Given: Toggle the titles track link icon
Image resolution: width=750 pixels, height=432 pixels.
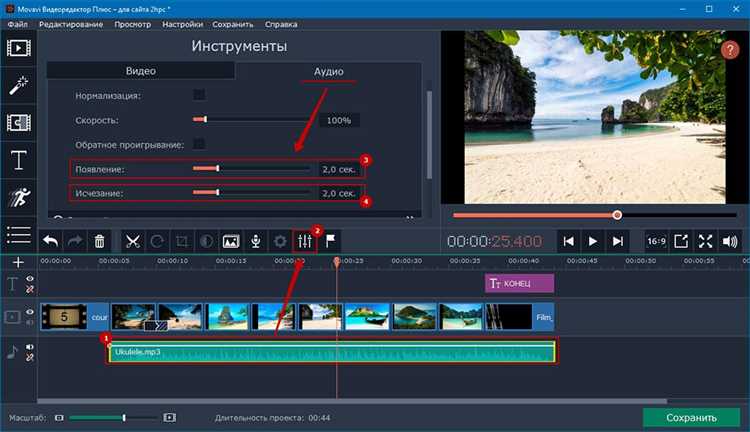Looking at the screenshot, I should pyautogui.click(x=30, y=289).
